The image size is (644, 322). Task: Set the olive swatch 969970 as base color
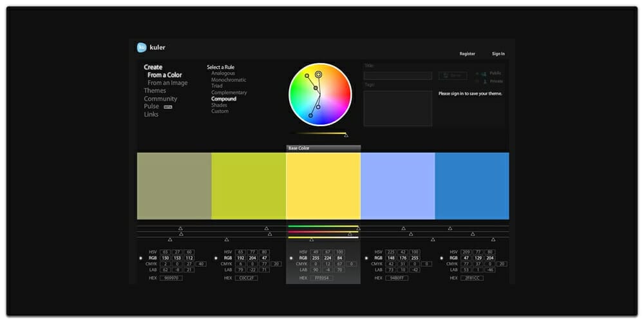coord(140,258)
